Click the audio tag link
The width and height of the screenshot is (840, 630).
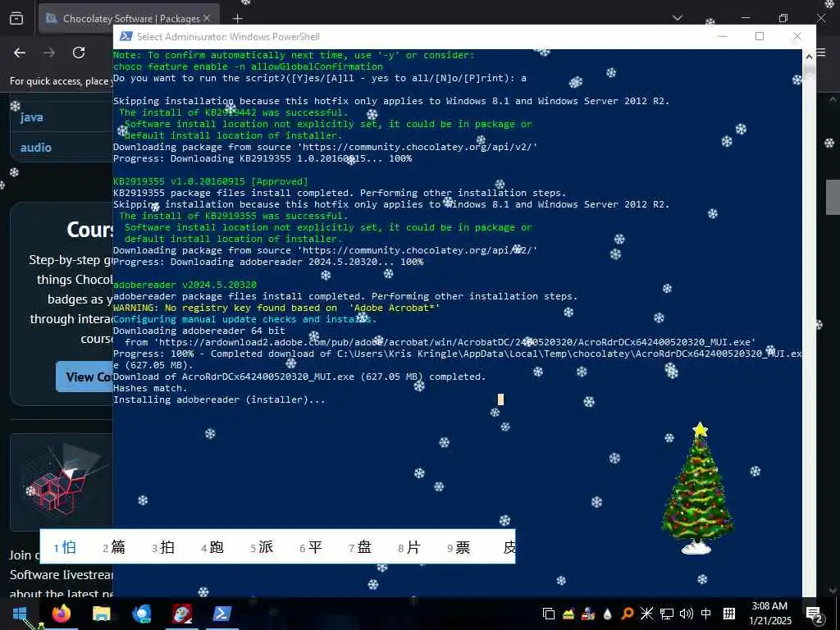click(x=36, y=148)
